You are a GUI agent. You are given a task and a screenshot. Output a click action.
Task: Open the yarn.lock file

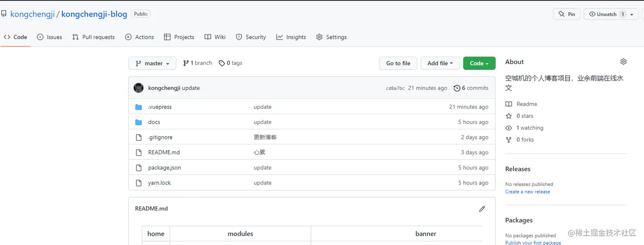[159, 183]
